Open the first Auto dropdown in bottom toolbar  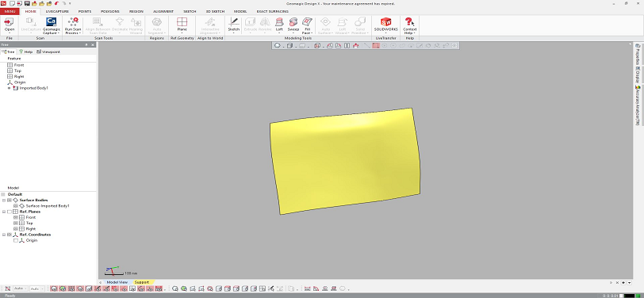point(21,288)
